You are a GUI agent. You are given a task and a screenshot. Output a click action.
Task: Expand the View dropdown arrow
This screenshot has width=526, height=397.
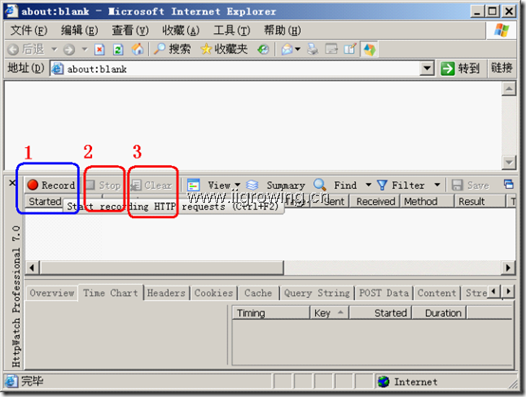(238, 185)
